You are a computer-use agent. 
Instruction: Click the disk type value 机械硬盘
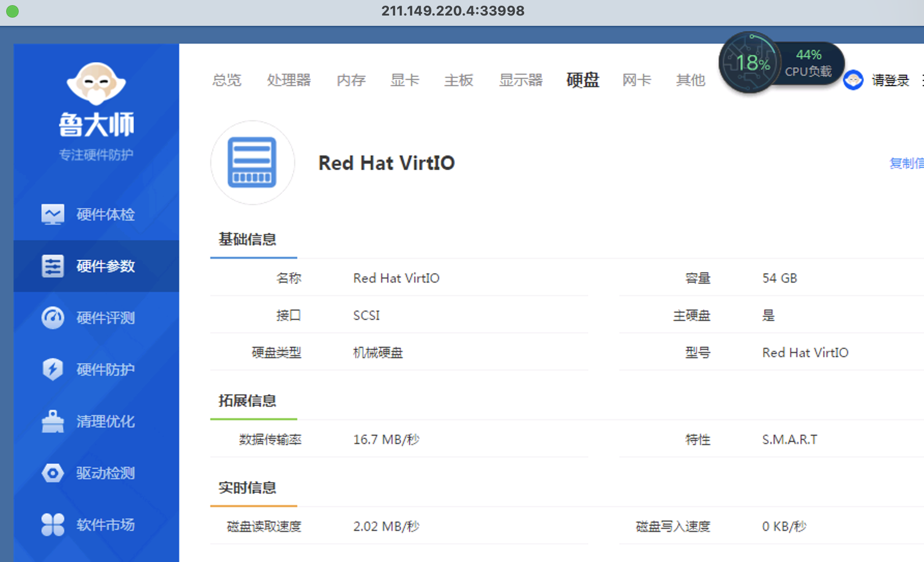(x=378, y=353)
